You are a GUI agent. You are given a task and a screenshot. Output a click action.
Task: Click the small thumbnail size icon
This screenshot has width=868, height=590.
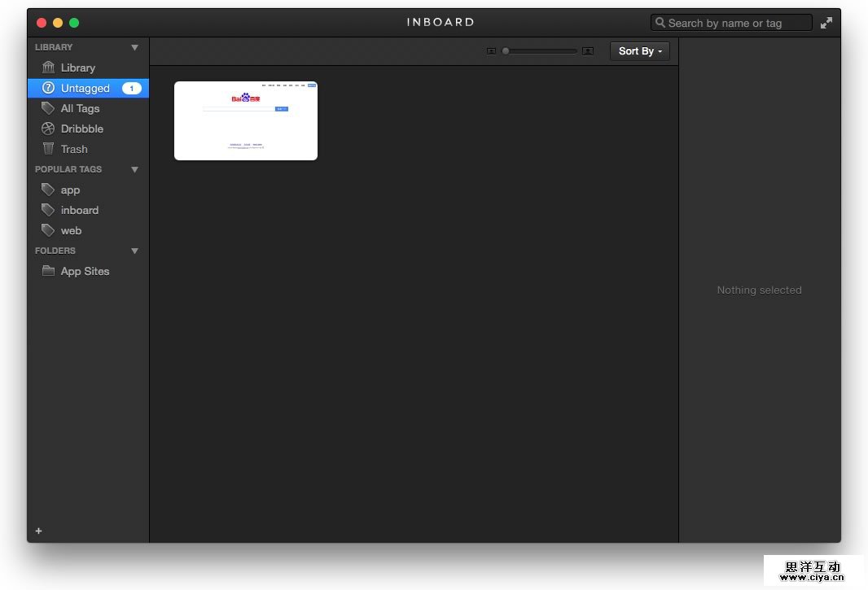[491, 51]
